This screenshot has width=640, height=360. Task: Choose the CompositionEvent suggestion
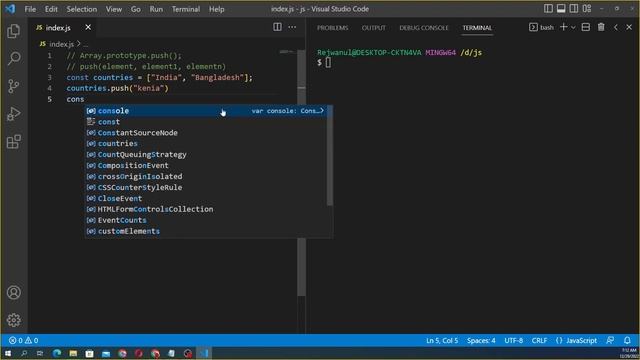coord(206,165)
